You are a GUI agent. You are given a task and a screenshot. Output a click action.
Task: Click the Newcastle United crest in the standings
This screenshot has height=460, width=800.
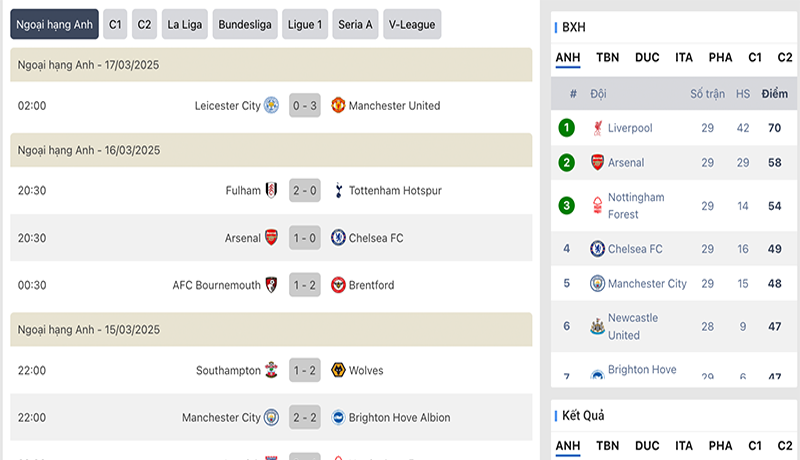pyautogui.click(x=597, y=326)
